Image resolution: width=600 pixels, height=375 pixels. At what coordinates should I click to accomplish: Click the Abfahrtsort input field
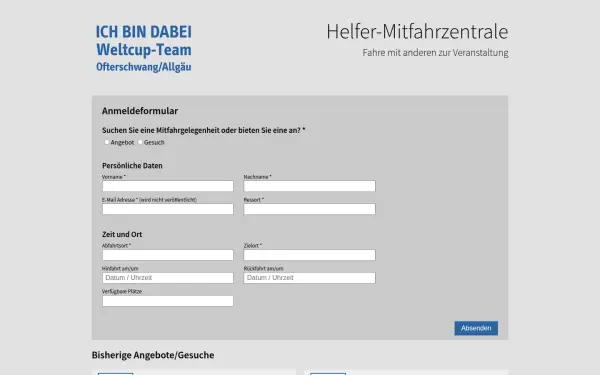pos(168,255)
